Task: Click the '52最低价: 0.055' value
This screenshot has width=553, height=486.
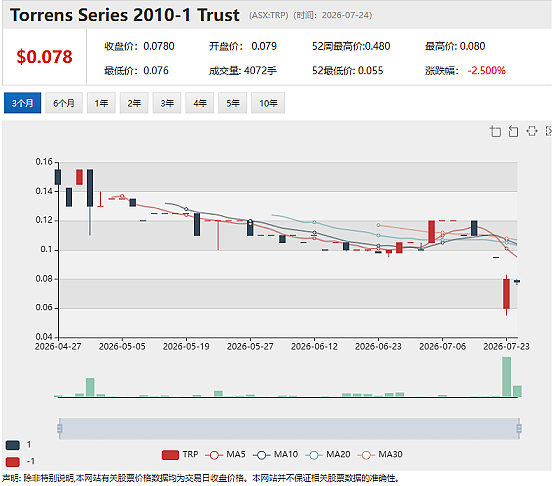Action: coord(347,71)
